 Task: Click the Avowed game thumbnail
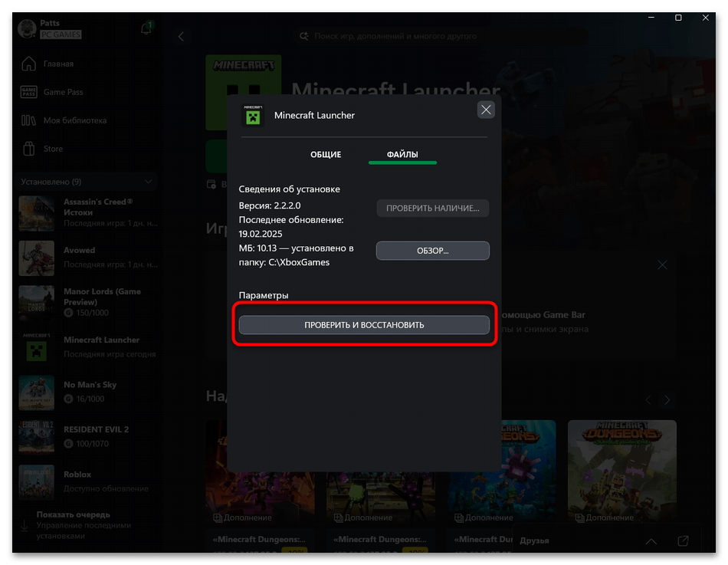pos(37,258)
